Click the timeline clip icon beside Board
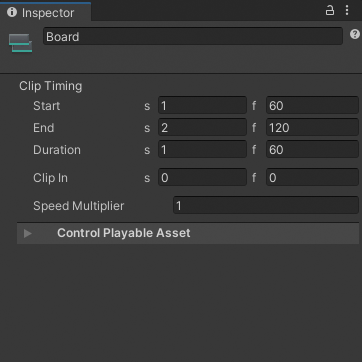Viewport: 362px width, 362px height. [21, 43]
